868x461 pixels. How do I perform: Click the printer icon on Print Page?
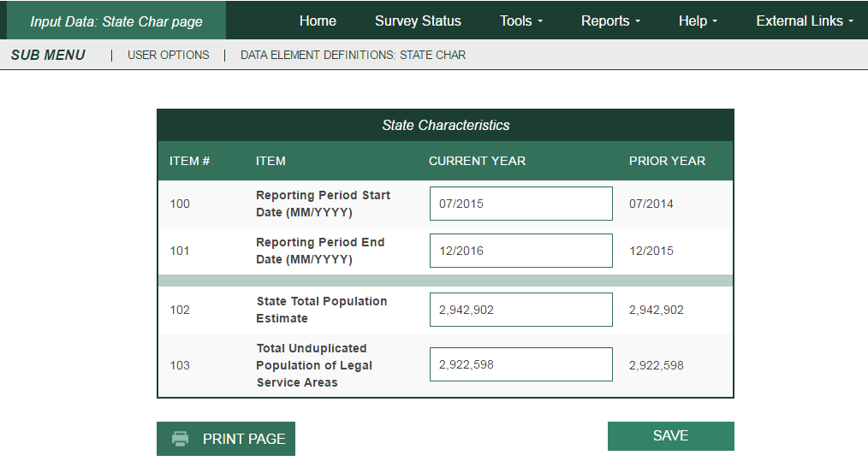(x=180, y=439)
